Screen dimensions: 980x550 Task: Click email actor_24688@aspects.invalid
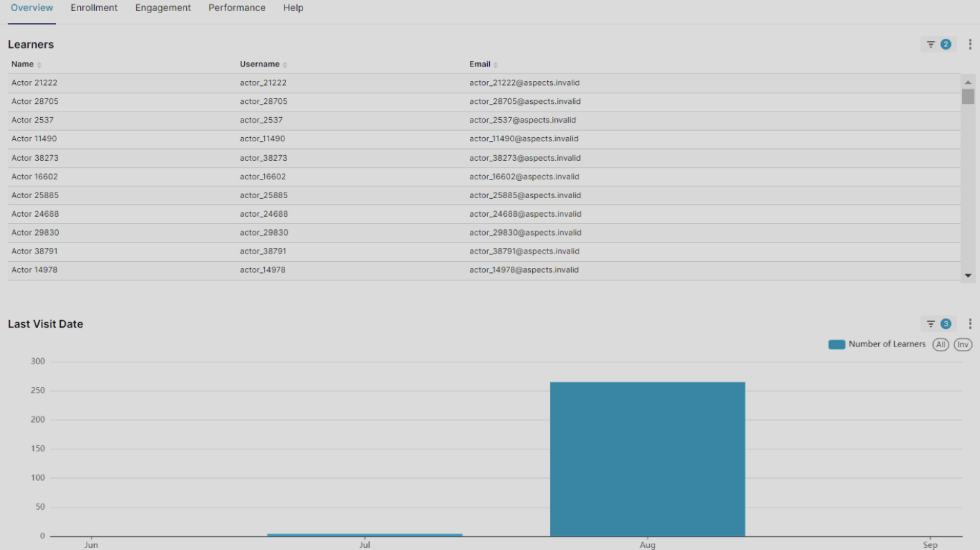tap(525, 214)
